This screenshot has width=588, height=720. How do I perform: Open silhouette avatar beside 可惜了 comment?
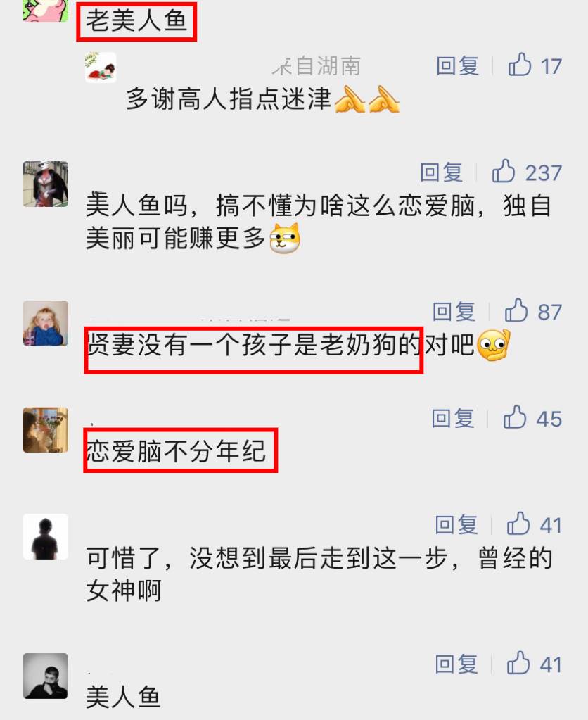[46, 536]
